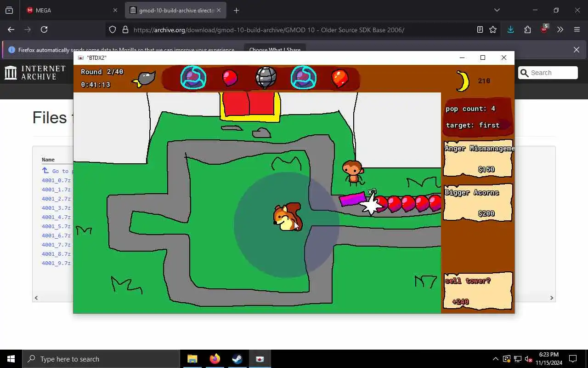Open the Firefox hamburger application menu

point(577,29)
